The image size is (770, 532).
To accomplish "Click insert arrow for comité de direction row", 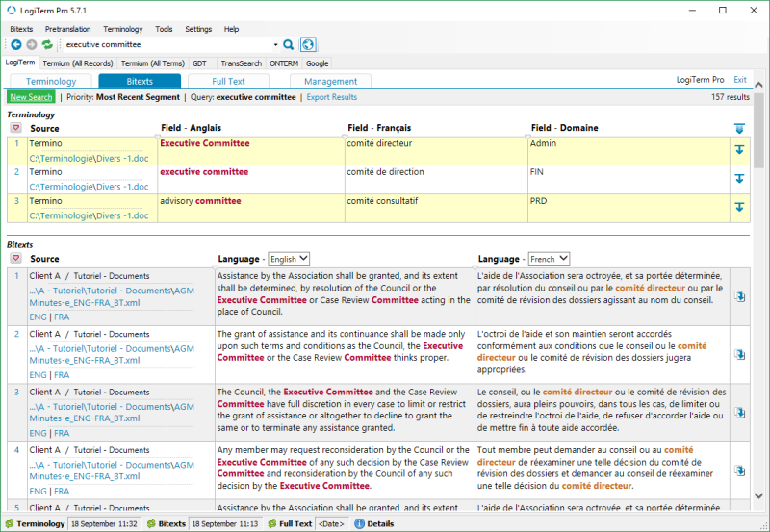I will click(x=739, y=179).
